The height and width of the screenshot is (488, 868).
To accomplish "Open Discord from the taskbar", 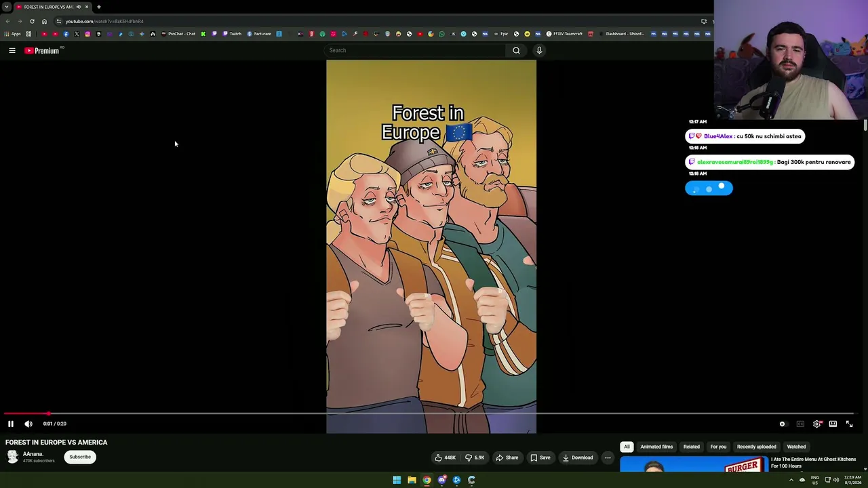I will (x=441, y=480).
